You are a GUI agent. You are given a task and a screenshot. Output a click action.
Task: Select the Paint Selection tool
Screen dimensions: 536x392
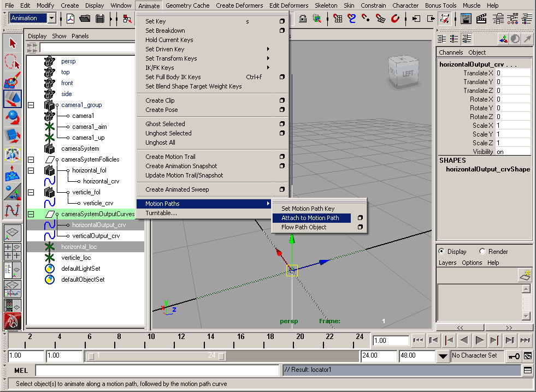point(13,80)
